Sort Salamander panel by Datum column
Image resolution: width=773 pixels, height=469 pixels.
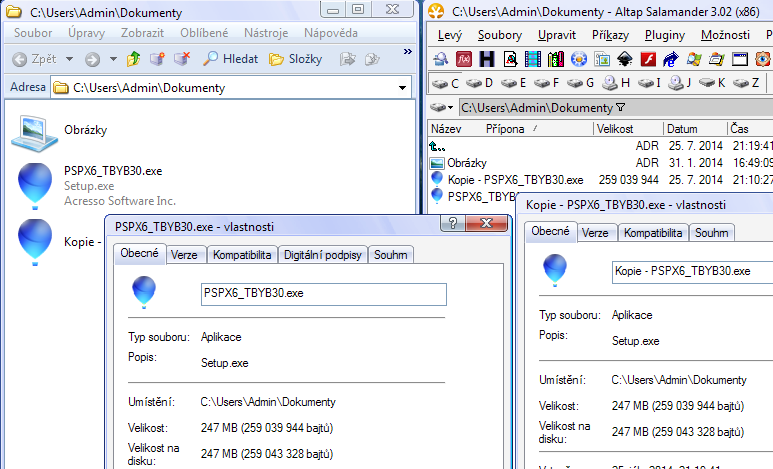696,129
